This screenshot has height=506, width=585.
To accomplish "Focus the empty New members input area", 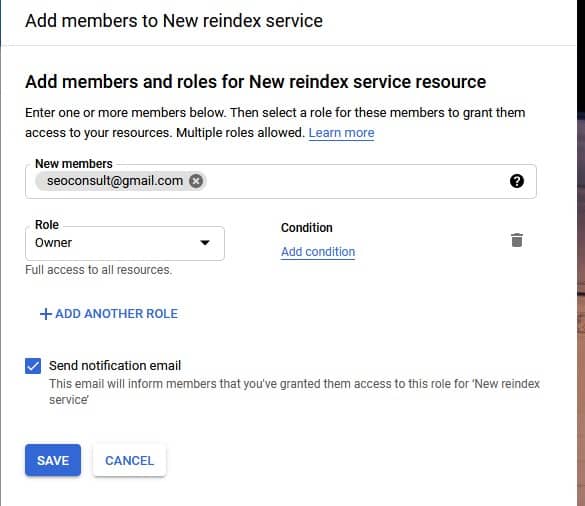I will tap(356, 181).
